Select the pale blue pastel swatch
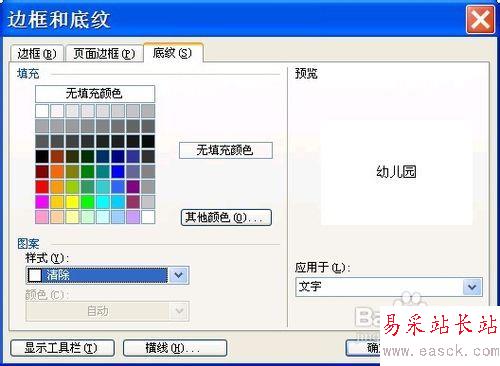Viewport: 500px width, 366px height. [x=118, y=217]
